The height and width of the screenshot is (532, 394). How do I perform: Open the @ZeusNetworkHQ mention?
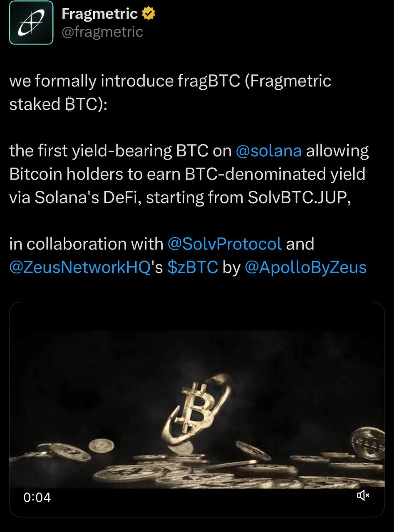pos(79,267)
